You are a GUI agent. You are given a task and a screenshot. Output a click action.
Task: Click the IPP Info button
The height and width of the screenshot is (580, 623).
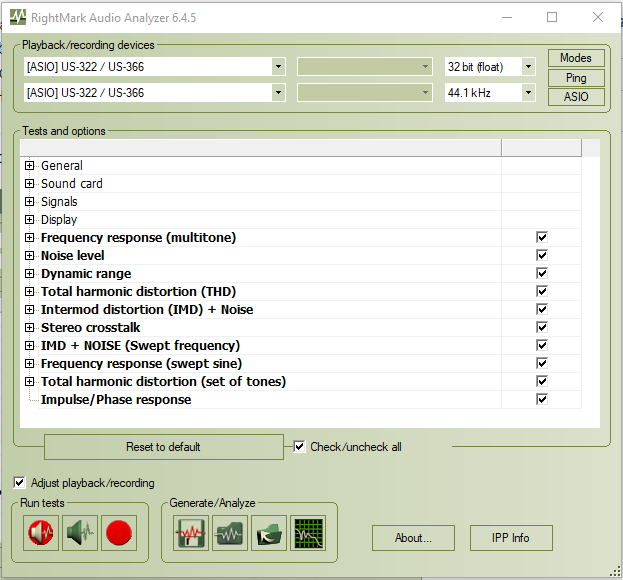(x=511, y=538)
